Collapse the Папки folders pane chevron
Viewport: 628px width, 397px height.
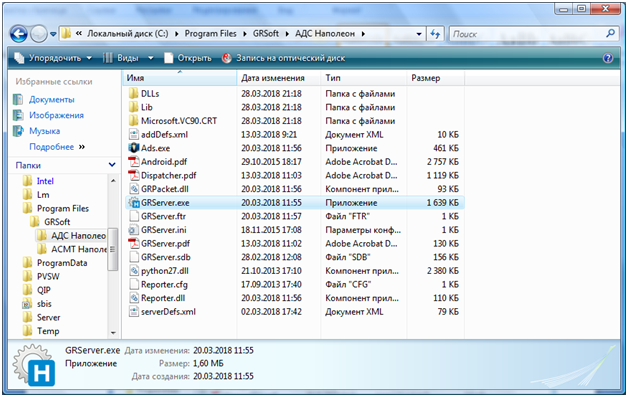coord(112,165)
